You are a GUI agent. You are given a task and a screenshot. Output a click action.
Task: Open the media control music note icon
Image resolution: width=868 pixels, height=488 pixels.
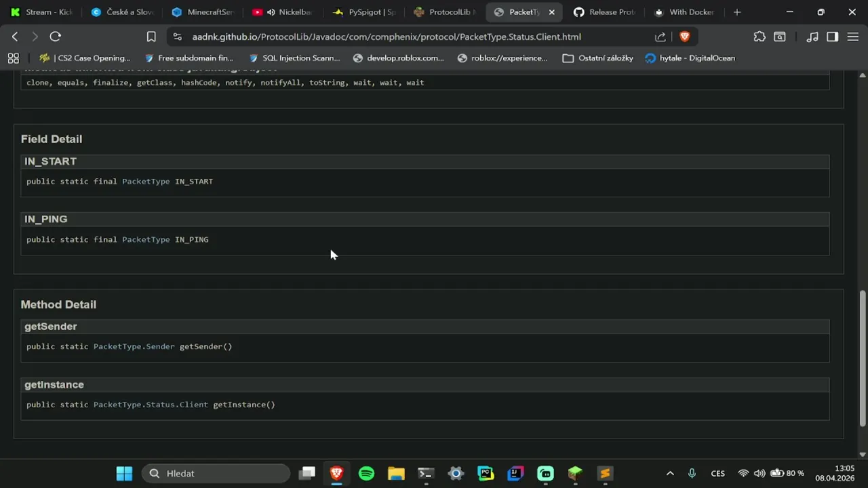[x=812, y=37]
